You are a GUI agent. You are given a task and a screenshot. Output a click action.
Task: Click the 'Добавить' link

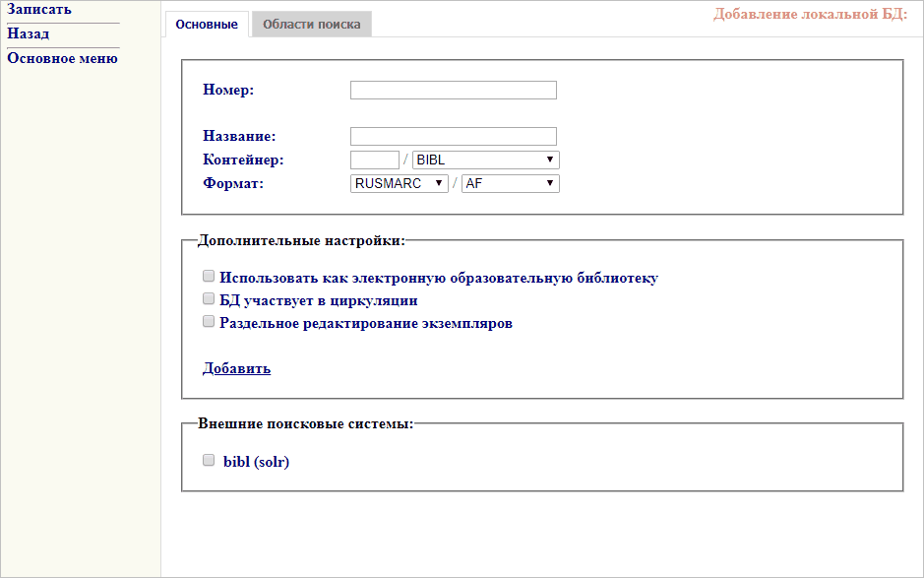pyautogui.click(x=236, y=368)
